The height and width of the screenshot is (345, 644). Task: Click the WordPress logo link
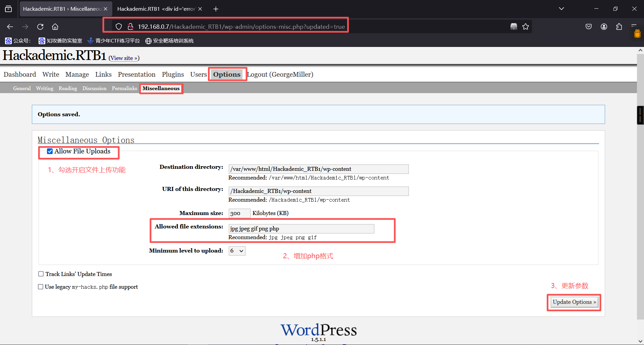(319, 330)
